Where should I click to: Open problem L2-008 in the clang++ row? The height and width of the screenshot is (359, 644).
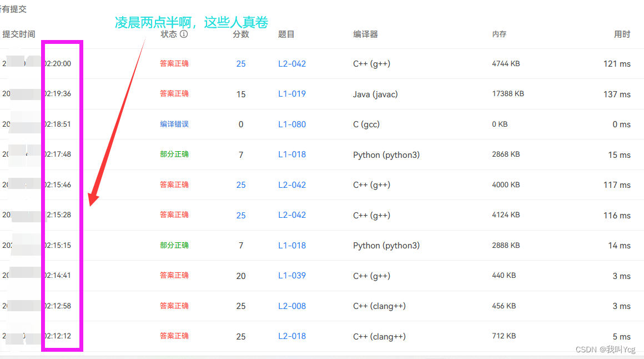(292, 306)
